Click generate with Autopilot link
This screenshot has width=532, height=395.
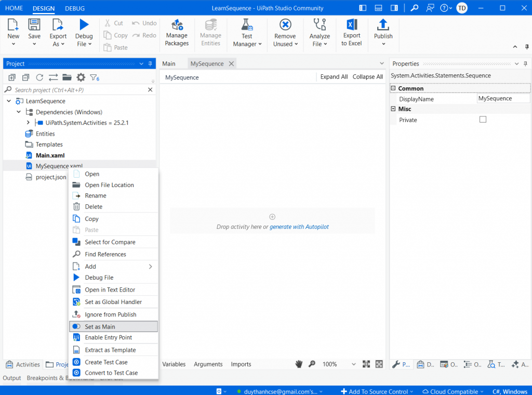pyautogui.click(x=299, y=227)
